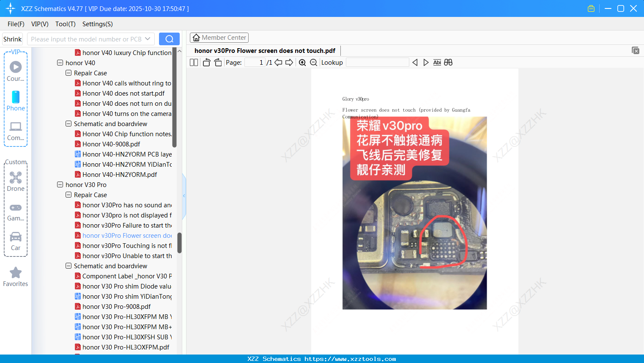Click the blue search magnifier button
644x363 pixels.
[x=169, y=39]
